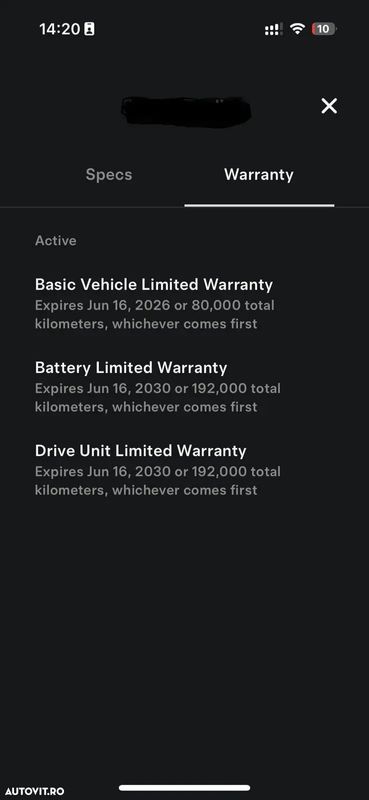Open Drive Unit Limited Warranty entry
The image size is (369, 800).
pyautogui.click(x=158, y=470)
